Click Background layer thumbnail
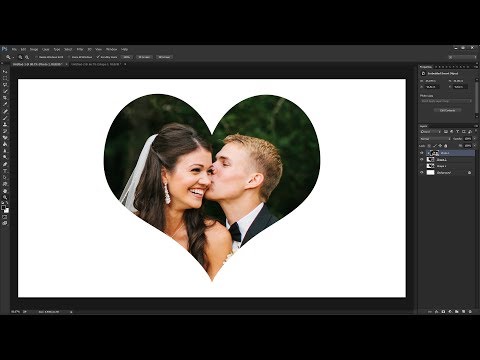480x360 pixels. pyautogui.click(x=431, y=173)
